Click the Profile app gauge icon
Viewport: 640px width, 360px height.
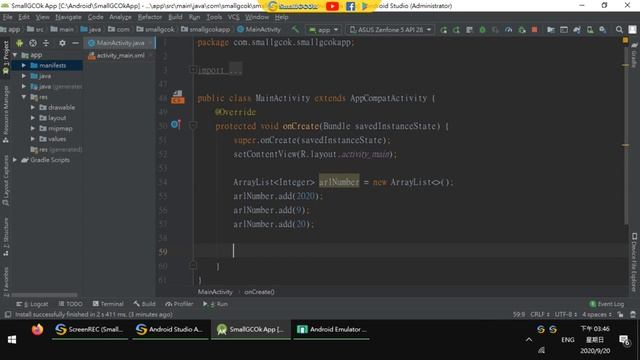point(509,30)
